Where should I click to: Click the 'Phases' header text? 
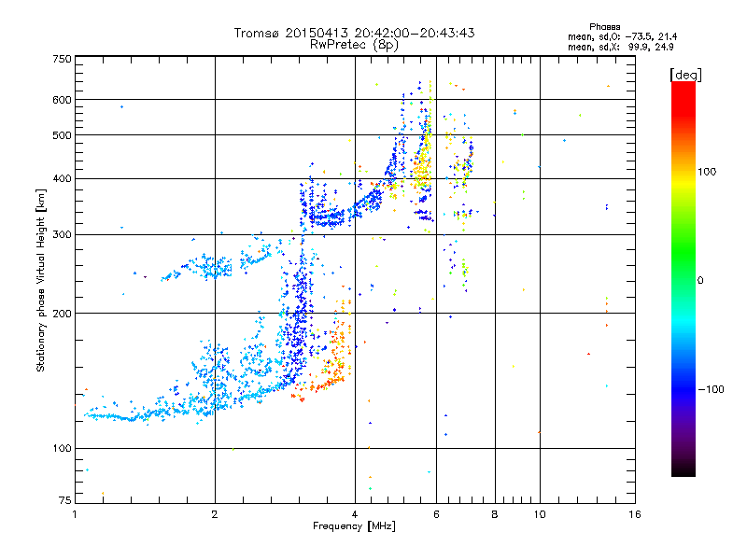pyautogui.click(x=604, y=27)
